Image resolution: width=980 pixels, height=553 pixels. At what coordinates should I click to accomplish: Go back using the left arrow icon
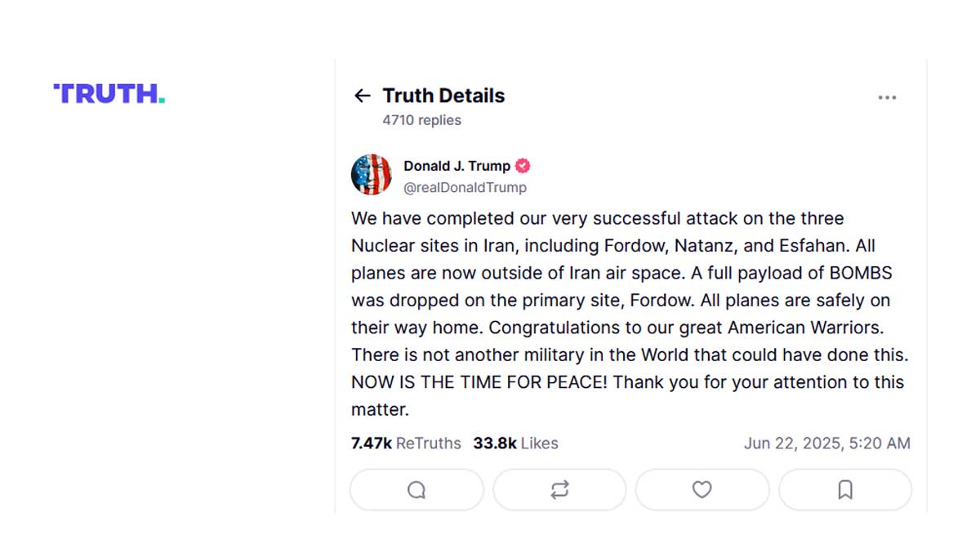362,96
